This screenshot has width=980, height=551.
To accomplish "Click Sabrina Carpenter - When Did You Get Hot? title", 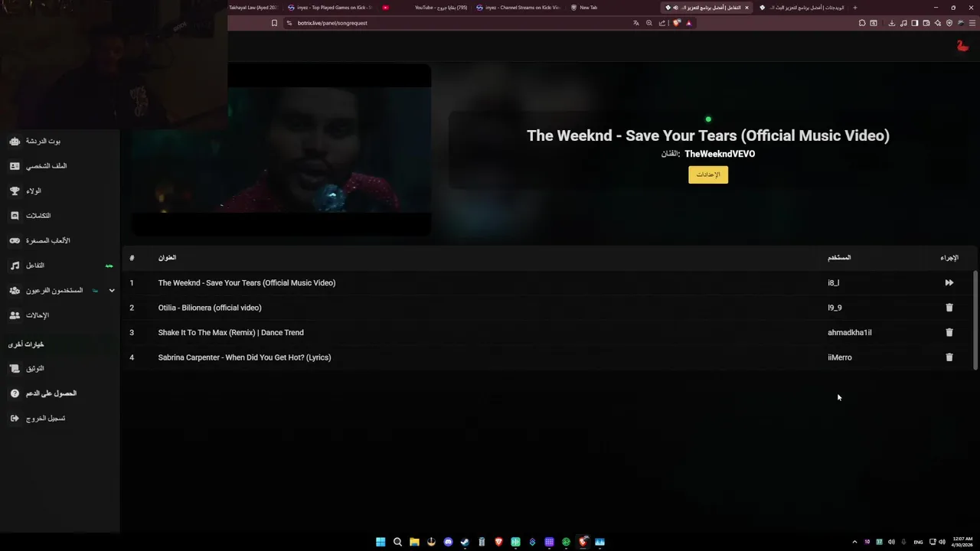I will point(244,357).
